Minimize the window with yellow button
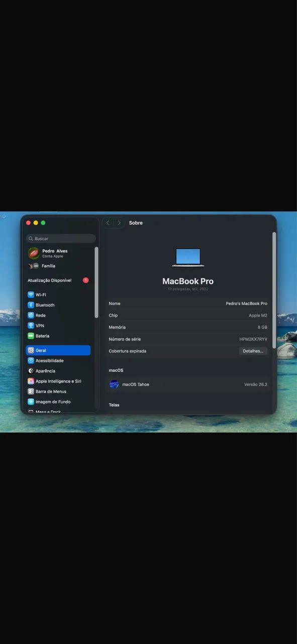This screenshot has height=644, width=297. tap(36, 223)
